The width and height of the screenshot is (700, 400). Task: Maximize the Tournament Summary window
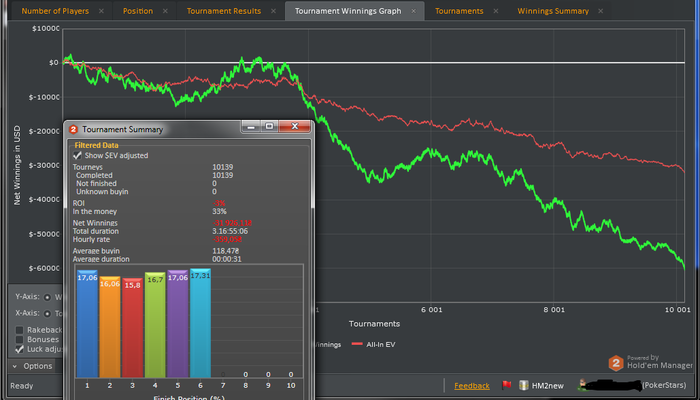(x=269, y=127)
